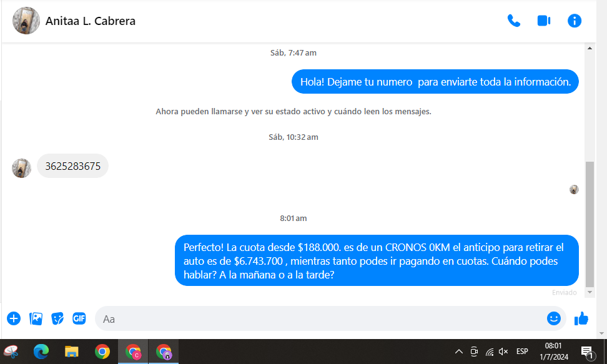Open Anitaa L. Cabrera's profile picture
This screenshot has width=607, height=364.
pos(26,21)
